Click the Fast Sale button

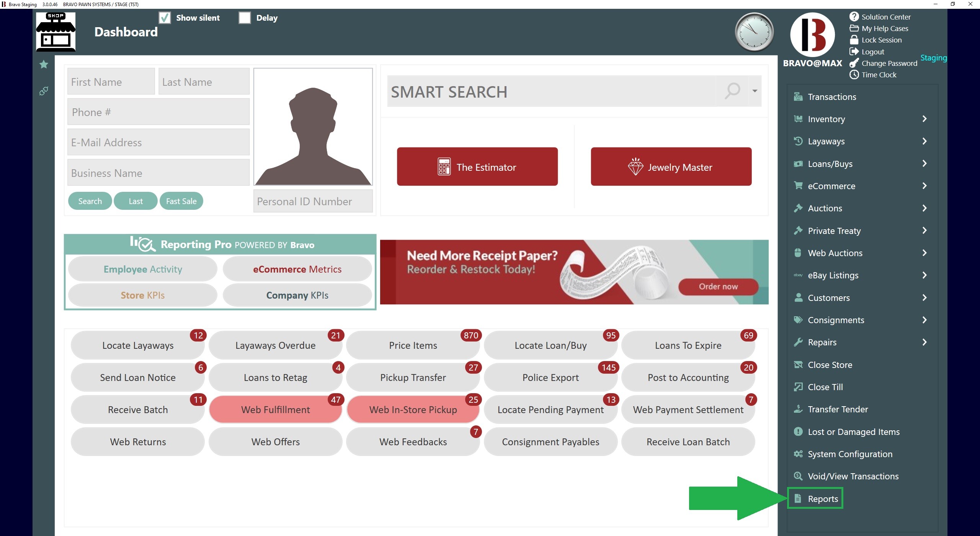point(181,201)
